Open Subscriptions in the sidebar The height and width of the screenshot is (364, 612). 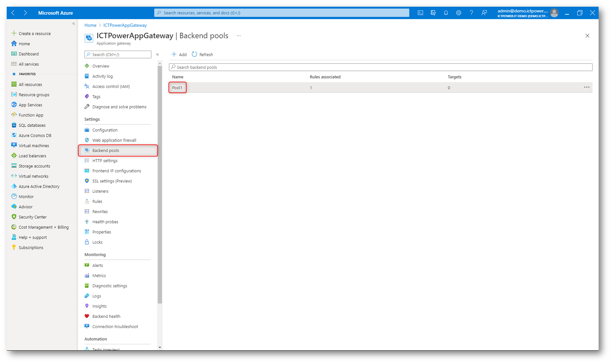click(27, 247)
